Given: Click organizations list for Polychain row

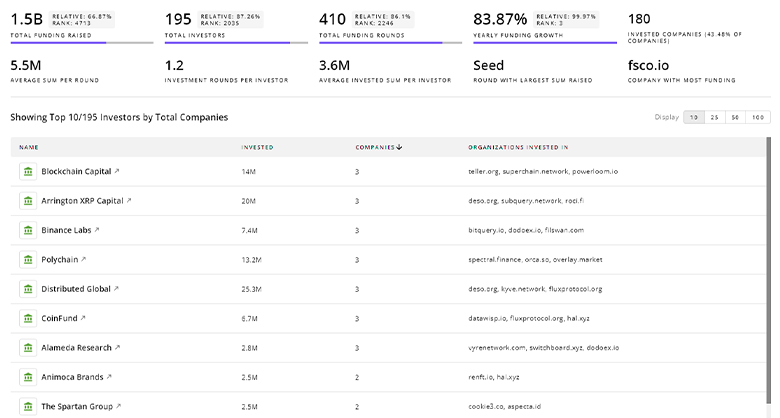Looking at the screenshot, I should (x=535, y=259).
